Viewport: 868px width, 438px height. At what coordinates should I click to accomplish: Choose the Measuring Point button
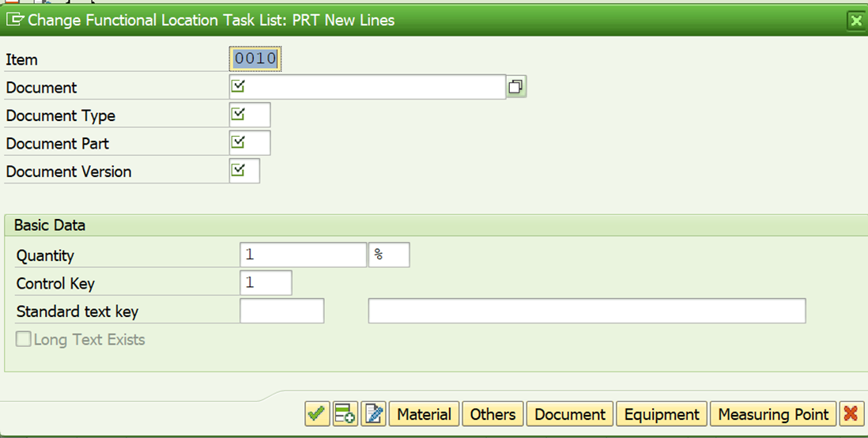[x=773, y=414]
